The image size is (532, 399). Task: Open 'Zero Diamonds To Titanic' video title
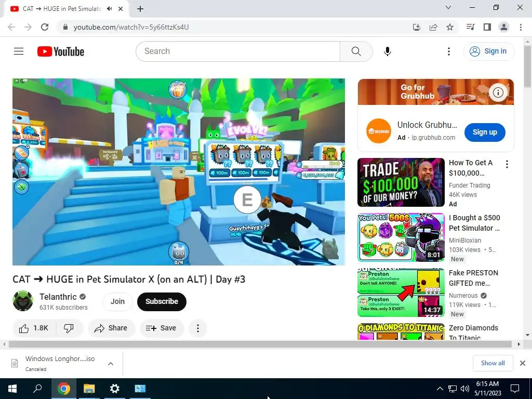[x=473, y=333]
